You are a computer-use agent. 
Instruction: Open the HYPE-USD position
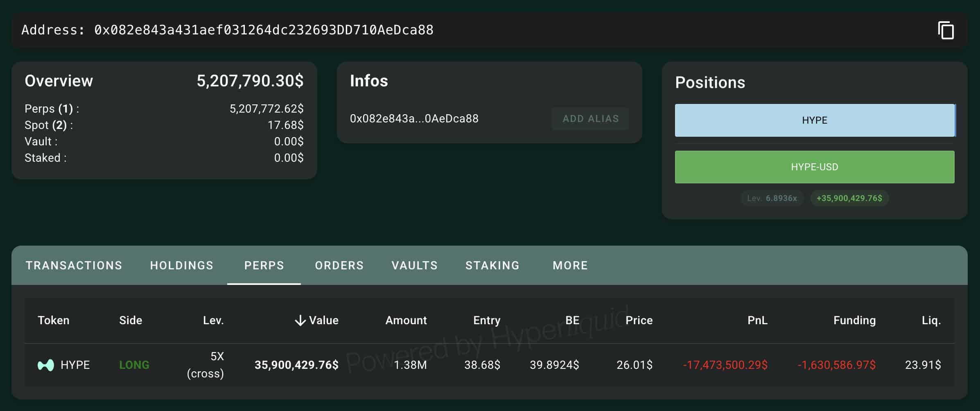pos(814,167)
